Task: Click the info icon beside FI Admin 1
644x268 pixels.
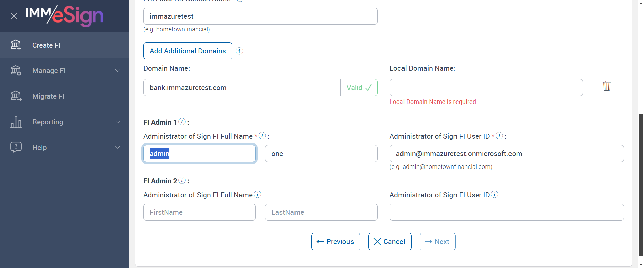Action: 182,122
